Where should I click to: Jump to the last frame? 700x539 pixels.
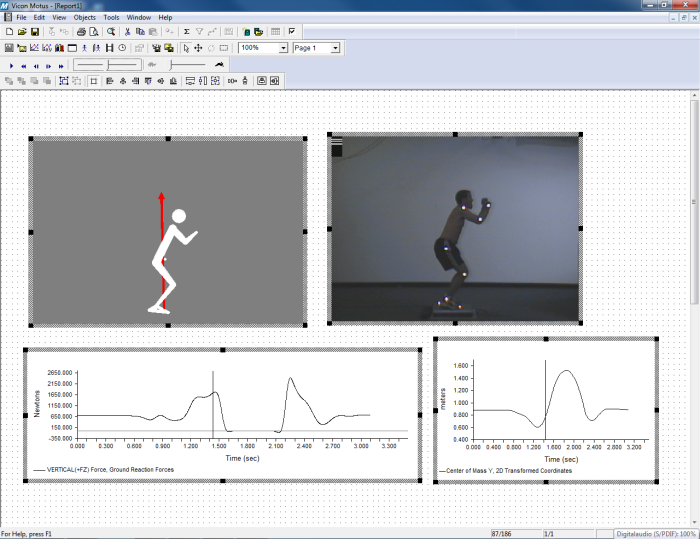[61, 66]
